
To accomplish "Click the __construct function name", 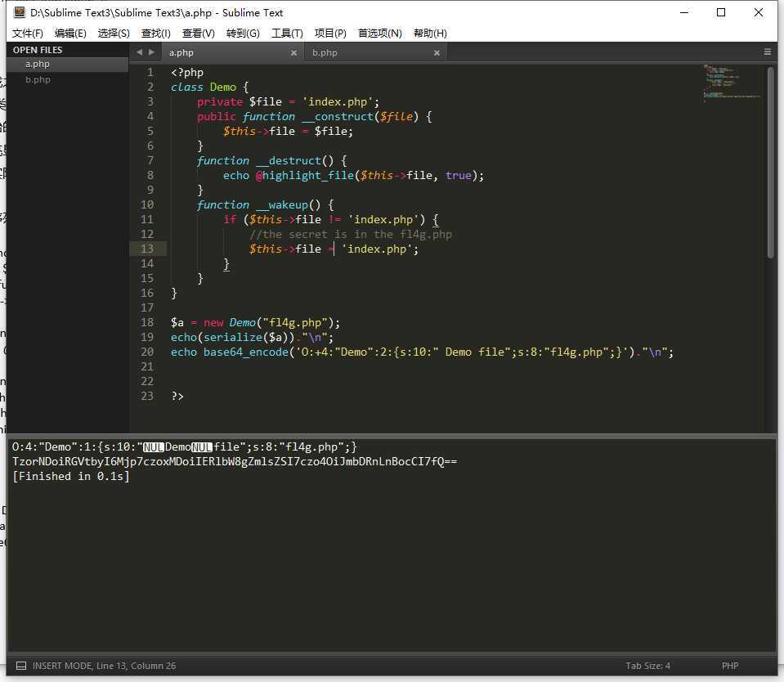I will (338, 116).
